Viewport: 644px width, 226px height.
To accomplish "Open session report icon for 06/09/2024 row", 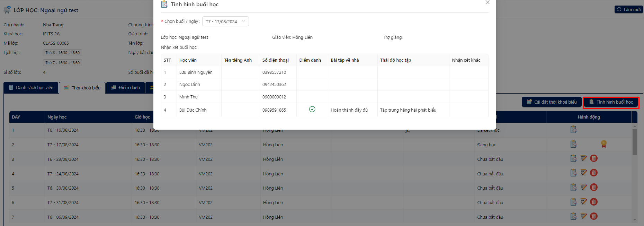I will pos(573,216).
